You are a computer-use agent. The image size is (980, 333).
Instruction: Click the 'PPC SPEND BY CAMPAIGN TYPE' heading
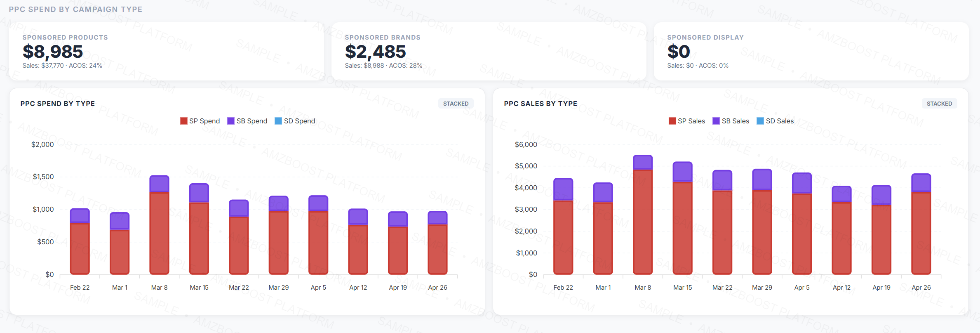click(75, 9)
